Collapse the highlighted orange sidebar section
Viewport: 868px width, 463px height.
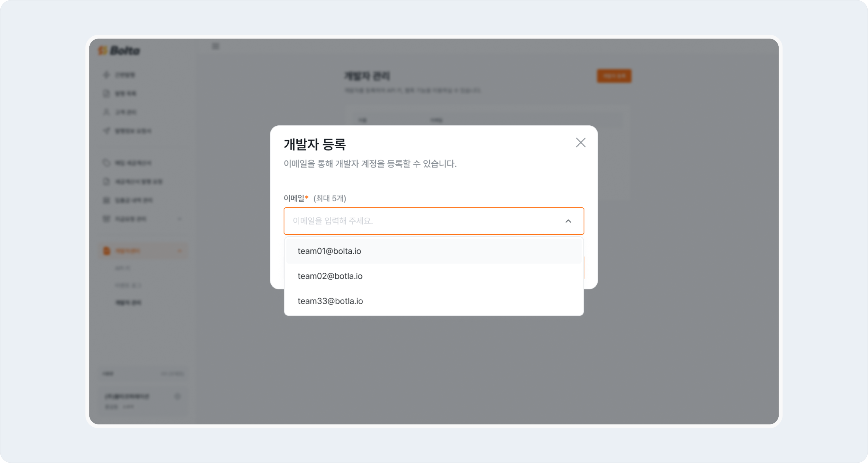click(180, 251)
